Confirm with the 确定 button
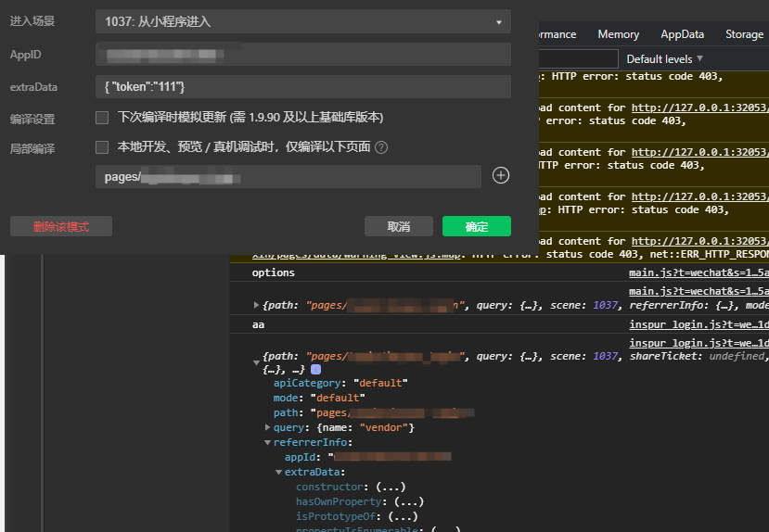 [477, 226]
